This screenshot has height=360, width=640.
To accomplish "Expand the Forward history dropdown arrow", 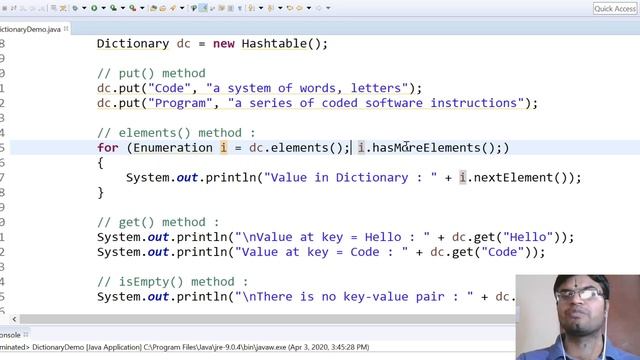I will 328,8.
